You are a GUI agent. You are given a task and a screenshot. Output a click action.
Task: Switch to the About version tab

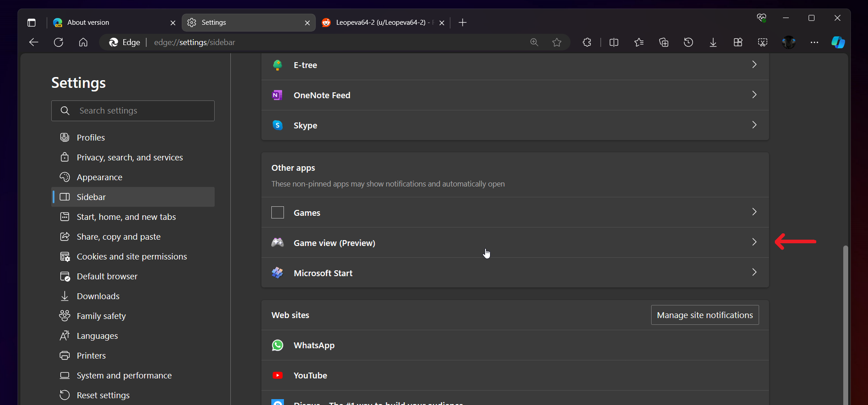(x=114, y=23)
